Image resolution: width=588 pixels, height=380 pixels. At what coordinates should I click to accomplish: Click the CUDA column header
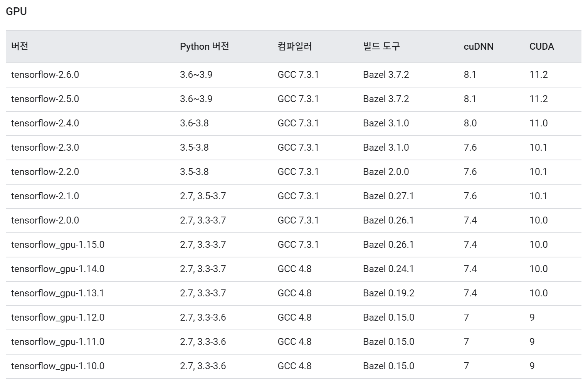(x=542, y=47)
